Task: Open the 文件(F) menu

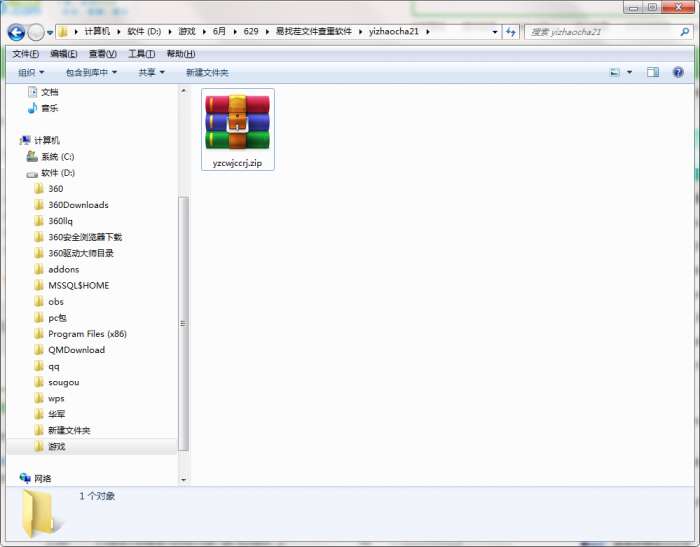Action: (x=25, y=53)
